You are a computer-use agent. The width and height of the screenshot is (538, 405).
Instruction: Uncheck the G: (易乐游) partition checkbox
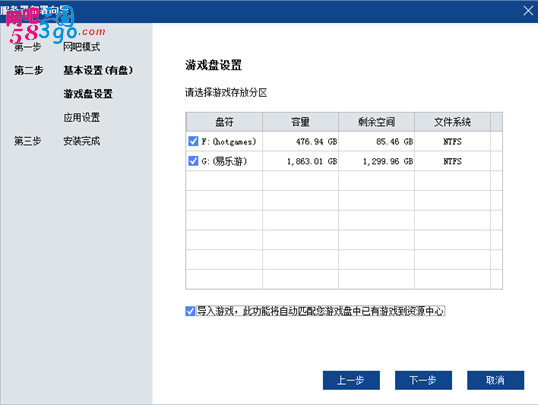click(193, 161)
